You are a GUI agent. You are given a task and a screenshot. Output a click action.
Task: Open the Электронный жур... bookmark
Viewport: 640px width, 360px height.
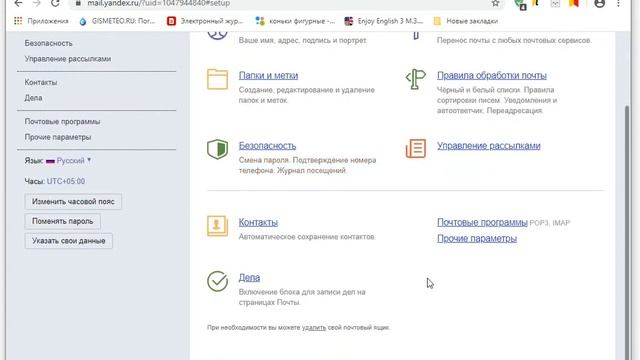205,21
